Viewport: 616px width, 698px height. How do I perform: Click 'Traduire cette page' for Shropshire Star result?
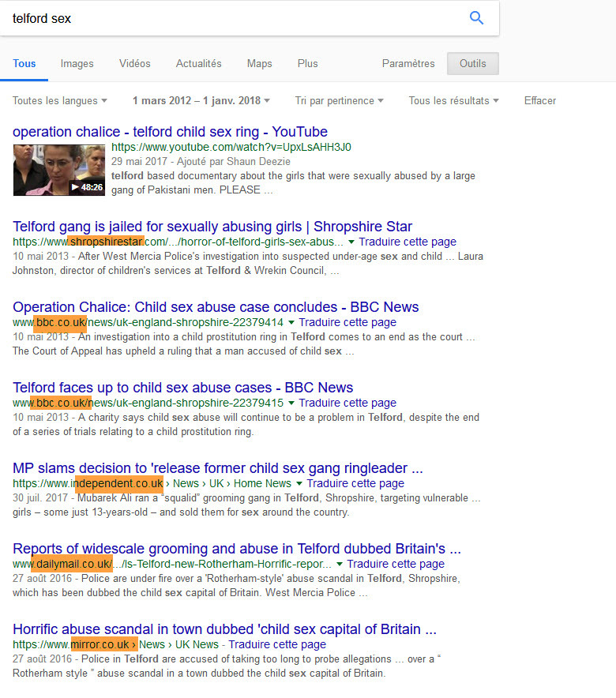pos(408,242)
